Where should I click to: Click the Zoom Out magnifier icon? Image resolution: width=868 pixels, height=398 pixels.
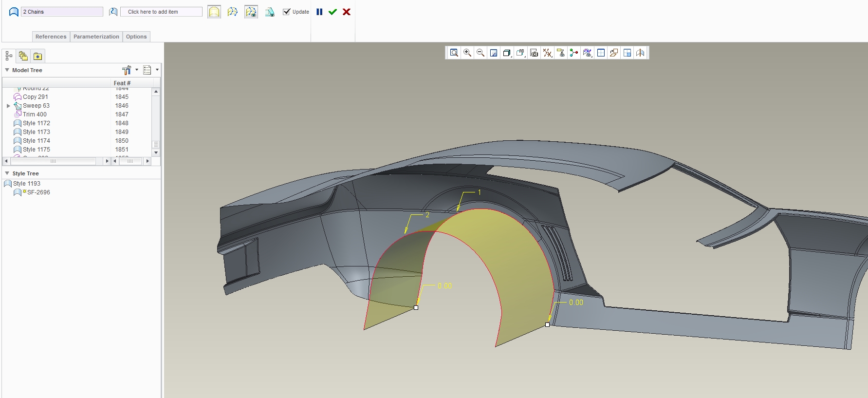480,53
